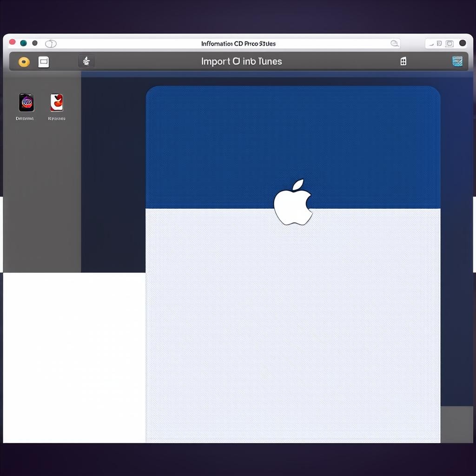Click the square icon in top-right title bar
The image size is (476, 476).
(x=450, y=44)
